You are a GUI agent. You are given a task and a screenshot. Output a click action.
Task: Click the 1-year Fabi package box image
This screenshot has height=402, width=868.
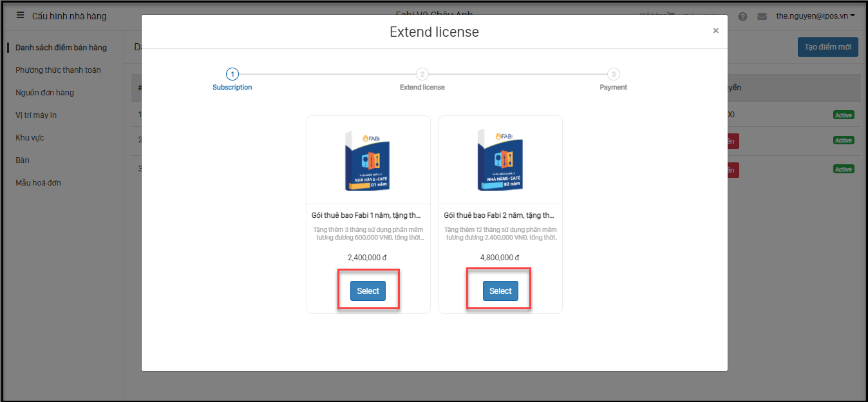(368, 160)
